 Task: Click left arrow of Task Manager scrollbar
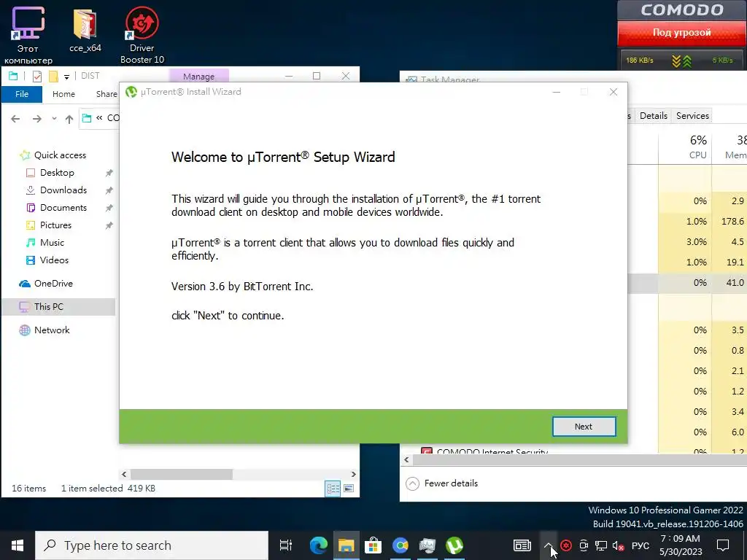click(406, 460)
